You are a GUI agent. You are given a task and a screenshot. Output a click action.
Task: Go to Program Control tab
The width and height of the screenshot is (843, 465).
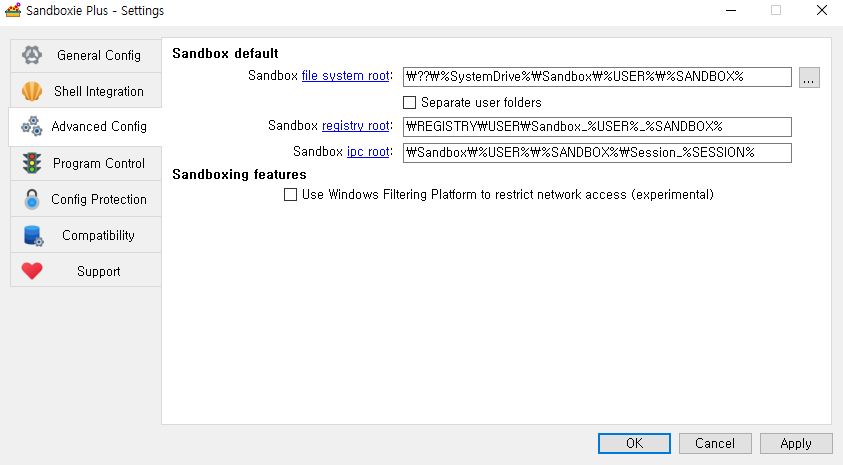coord(85,163)
